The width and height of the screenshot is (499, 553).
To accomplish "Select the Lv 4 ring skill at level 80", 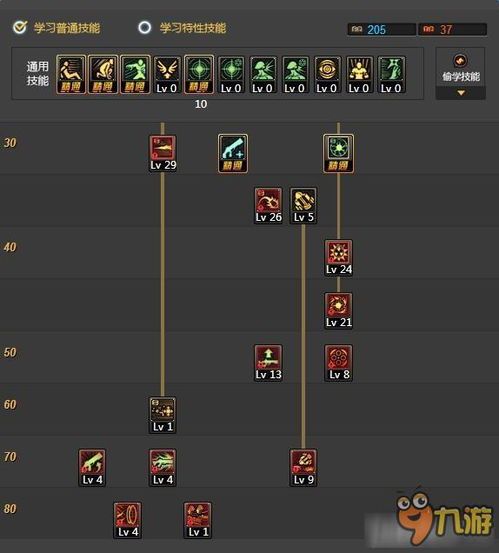I will tap(128, 520).
